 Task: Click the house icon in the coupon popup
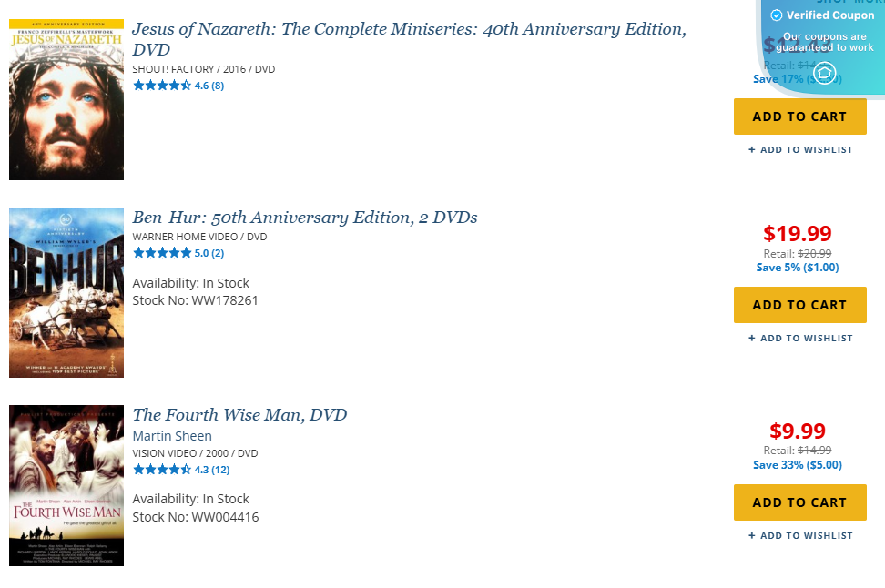click(824, 73)
